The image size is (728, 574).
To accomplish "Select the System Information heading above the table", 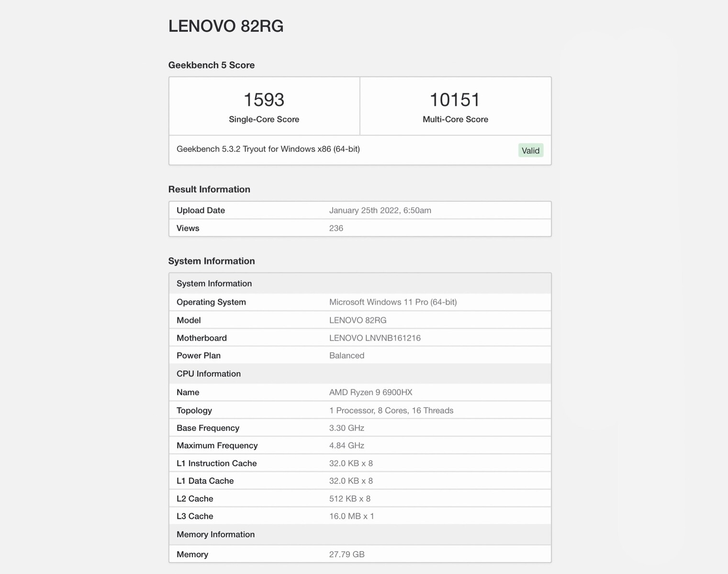I will [212, 261].
